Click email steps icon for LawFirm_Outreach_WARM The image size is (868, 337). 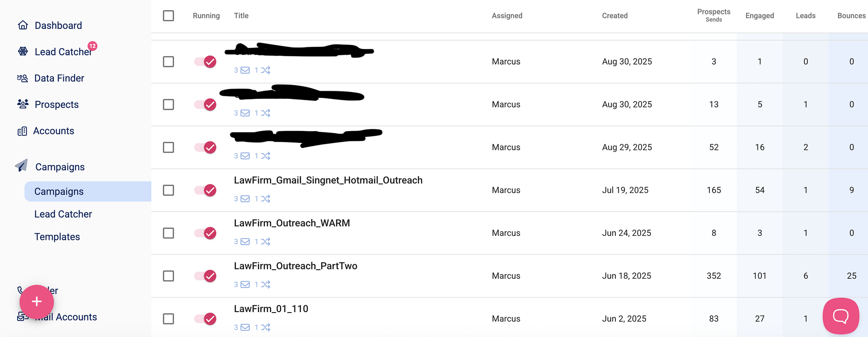(x=245, y=242)
